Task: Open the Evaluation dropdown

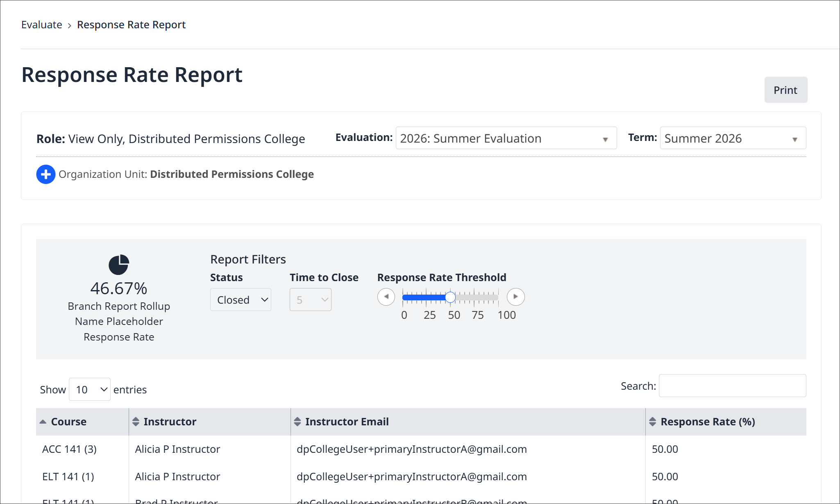Action: (506, 138)
